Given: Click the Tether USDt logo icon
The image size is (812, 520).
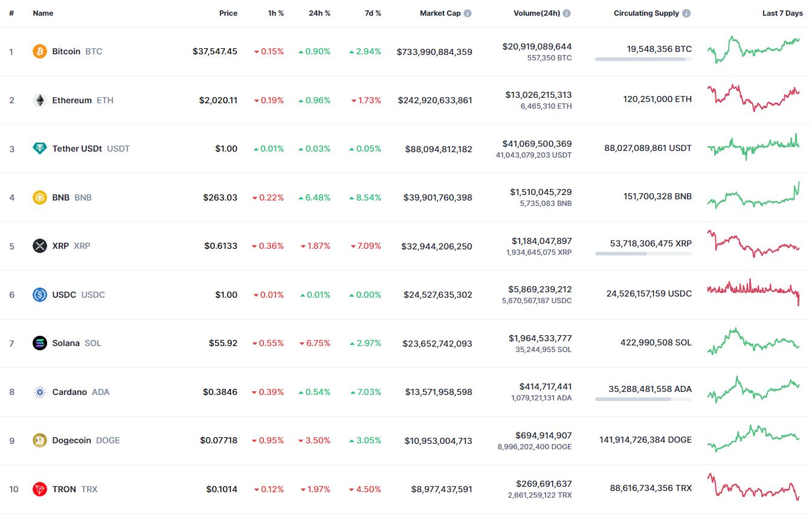Looking at the screenshot, I should pyautogui.click(x=40, y=149).
